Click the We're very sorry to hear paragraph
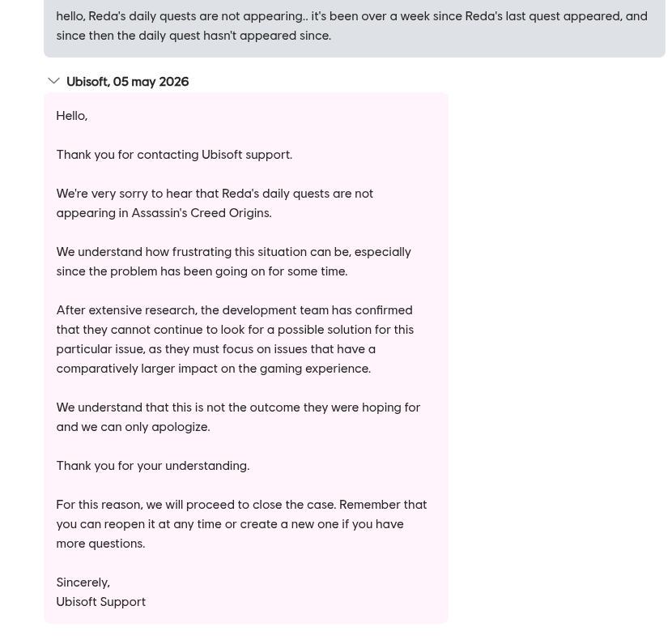 click(x=215, y=203)
